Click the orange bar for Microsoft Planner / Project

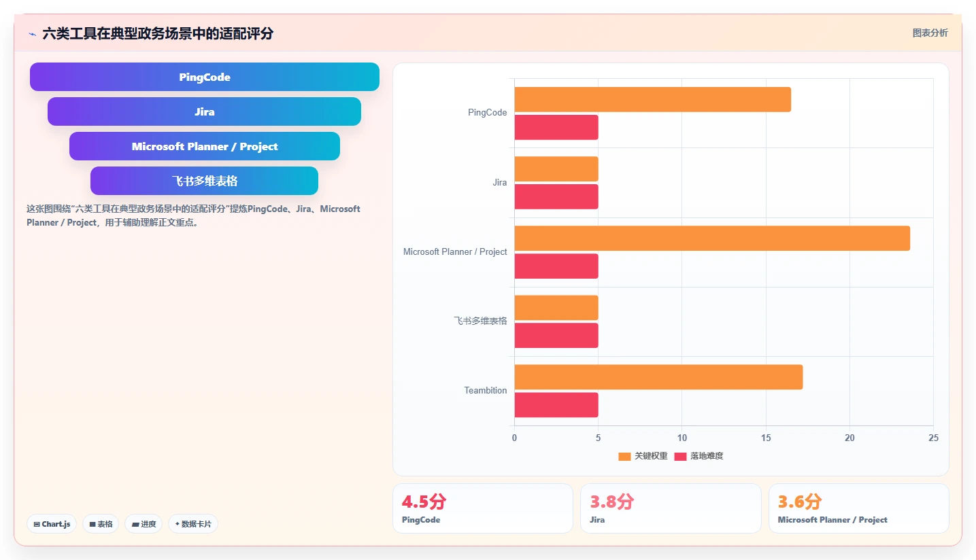(x=712, y=239)
